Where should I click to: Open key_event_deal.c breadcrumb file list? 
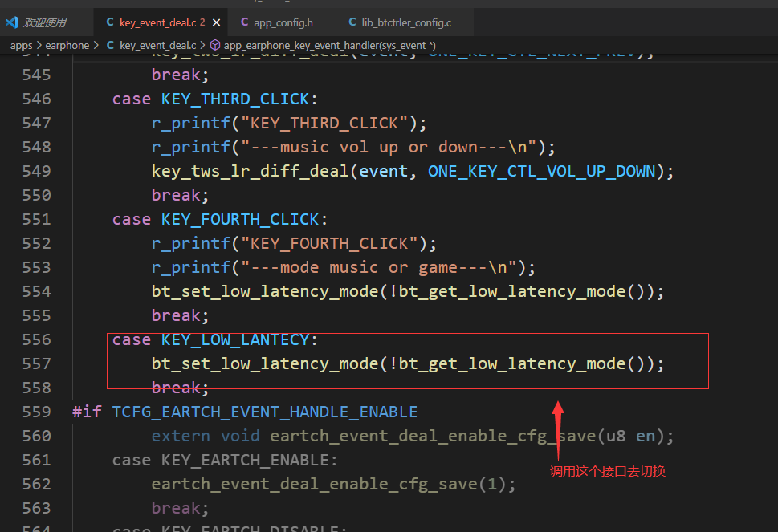(158, 46)
